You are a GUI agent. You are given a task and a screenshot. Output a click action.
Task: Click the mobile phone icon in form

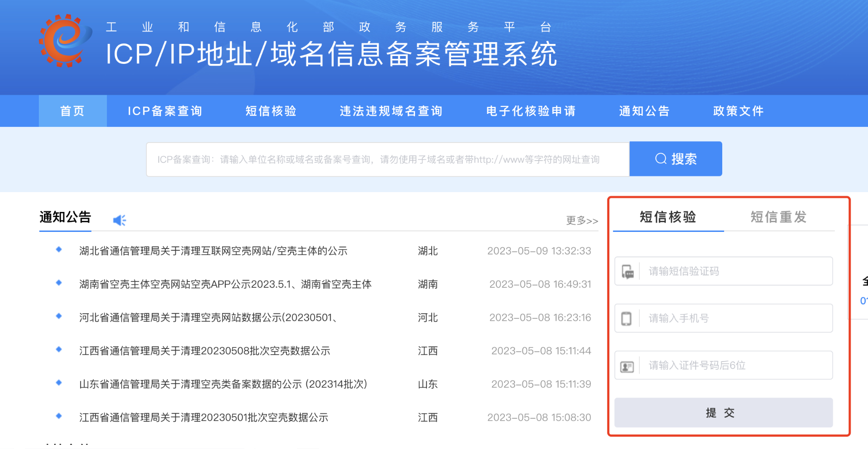pyautogui.click(x=626, y=318)
